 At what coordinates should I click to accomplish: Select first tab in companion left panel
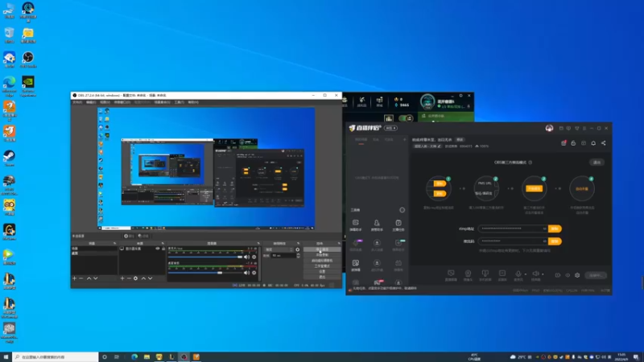pos(361,140)
